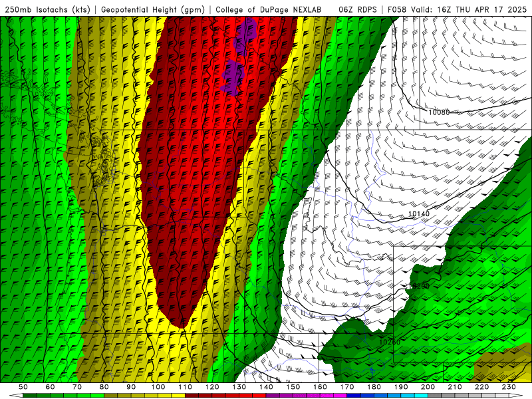Click the 100 value on the color scale
The width and height of the screenshot is (532, 399).
[x=158, y=387]
